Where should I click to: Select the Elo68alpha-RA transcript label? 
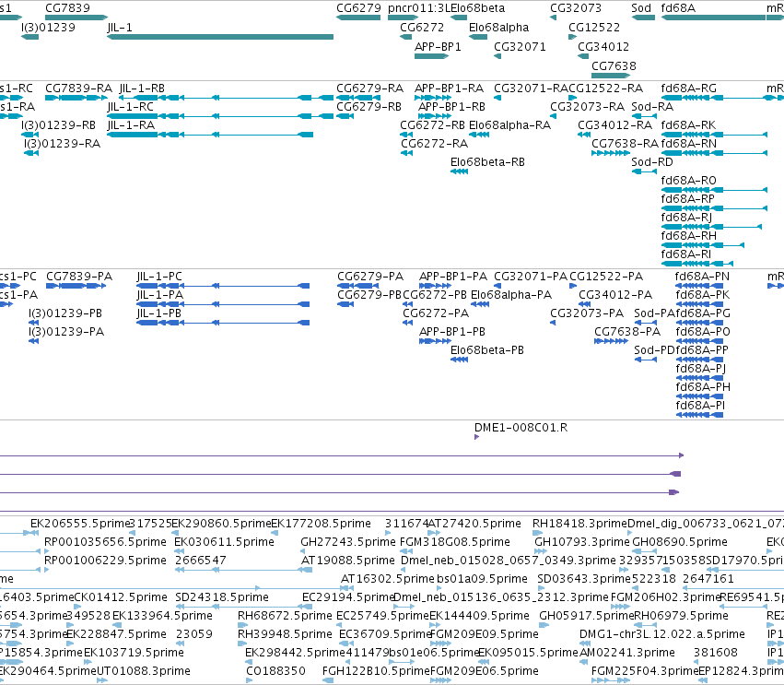pyautogui.click(x=509, y=125)
